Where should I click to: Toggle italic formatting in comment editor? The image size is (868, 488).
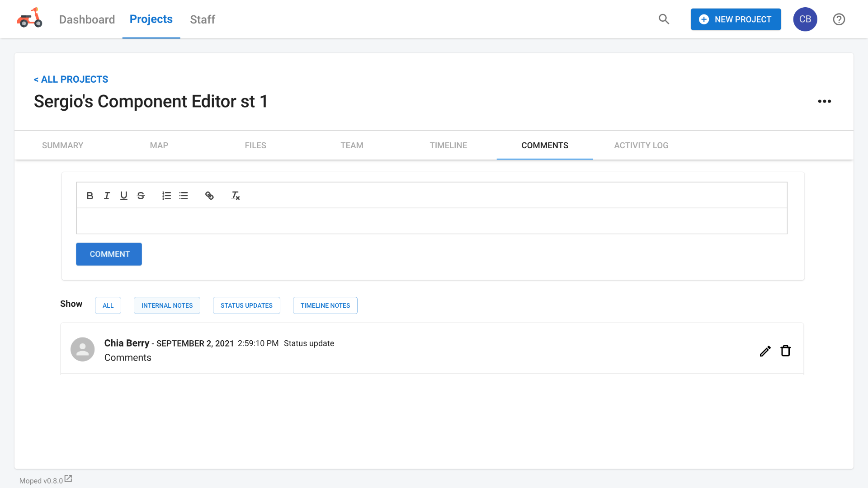pyautogui.click(x=107, y=196)
